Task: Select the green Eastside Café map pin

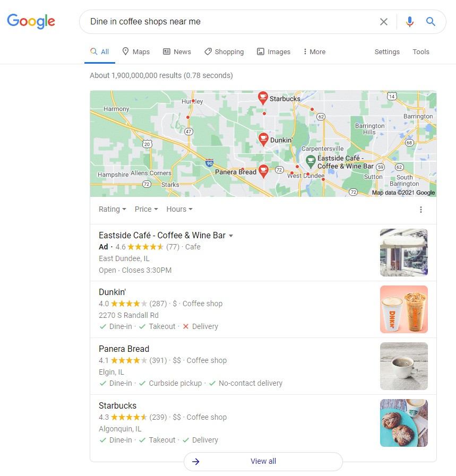Action: coord(311,162)
